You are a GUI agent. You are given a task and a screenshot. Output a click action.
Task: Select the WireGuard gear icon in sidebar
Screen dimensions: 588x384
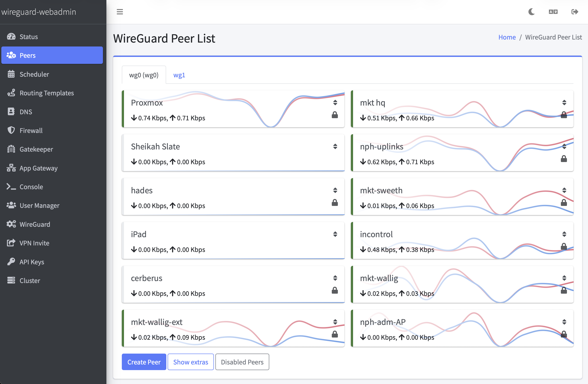pyautogui.click(x=11, y=224)
